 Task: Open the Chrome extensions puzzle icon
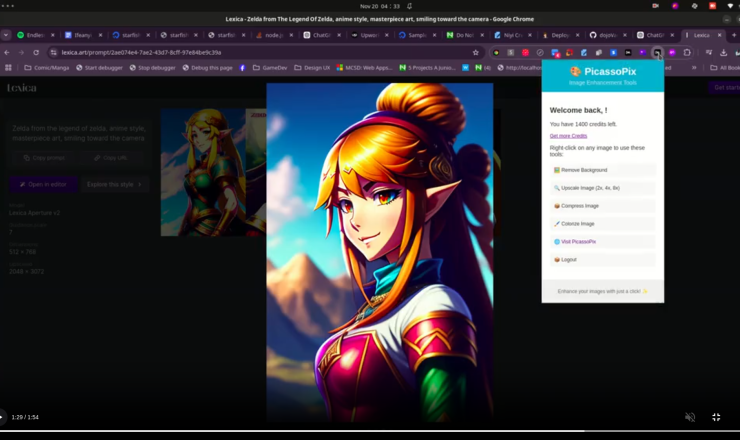pyautogui.click(x=687, y=52)
